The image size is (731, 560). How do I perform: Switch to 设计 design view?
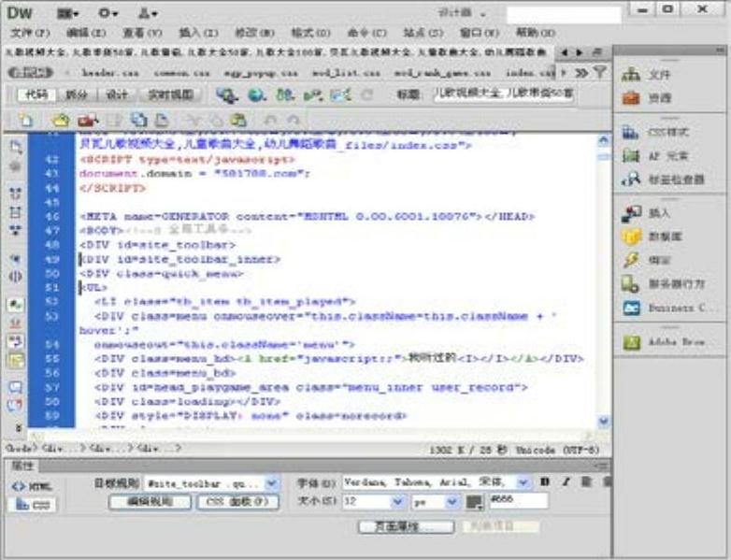[x=117, y=94]
